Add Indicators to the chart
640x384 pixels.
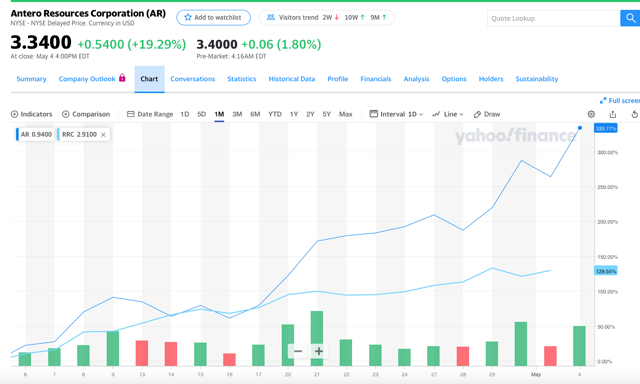click(31, 114)
